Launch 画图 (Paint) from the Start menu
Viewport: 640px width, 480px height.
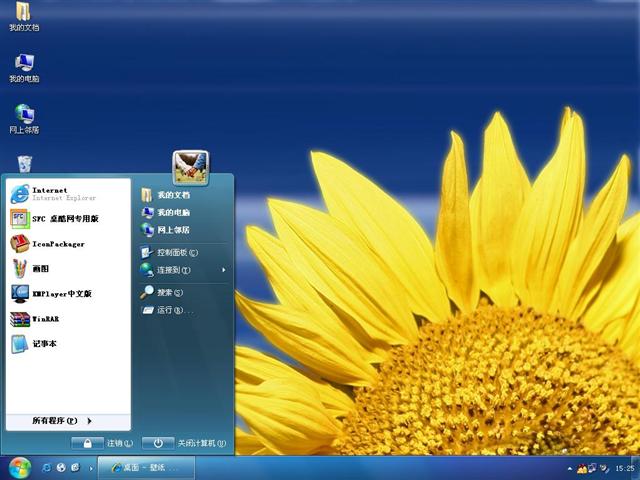pyautogui.click(x=68, y=269)
